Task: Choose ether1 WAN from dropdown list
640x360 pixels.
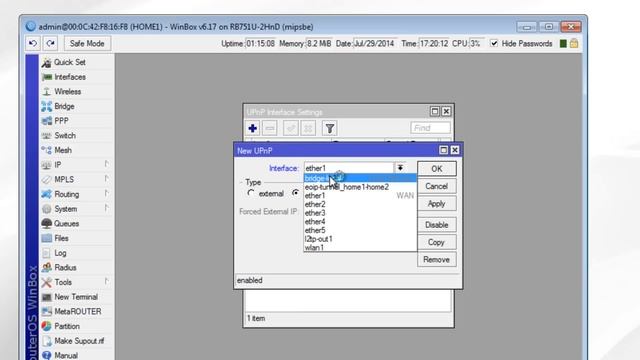Action: (360, 196)
